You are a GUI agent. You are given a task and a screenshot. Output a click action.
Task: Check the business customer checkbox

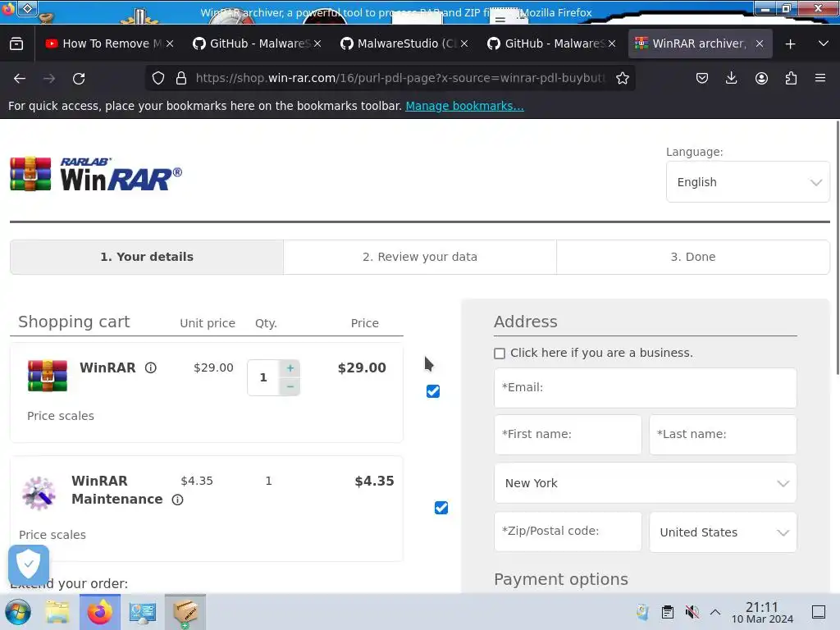click(500, 353)
